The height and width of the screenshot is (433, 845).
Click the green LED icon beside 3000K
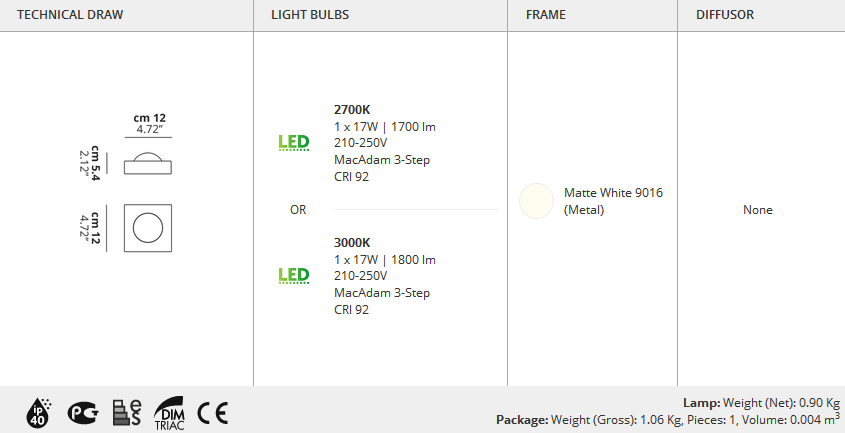click(294, 276)
